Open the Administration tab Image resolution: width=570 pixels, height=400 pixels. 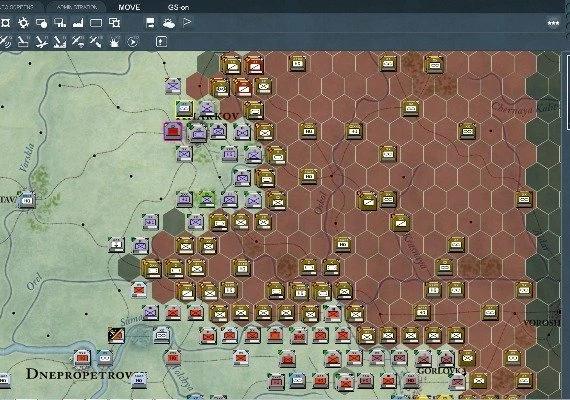pyautogui.click(x=77, y=7)
